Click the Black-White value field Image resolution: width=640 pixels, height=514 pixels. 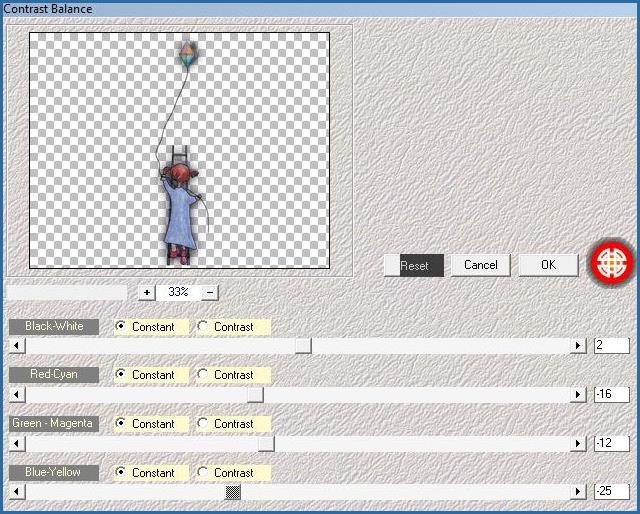[x=611, y=345]
